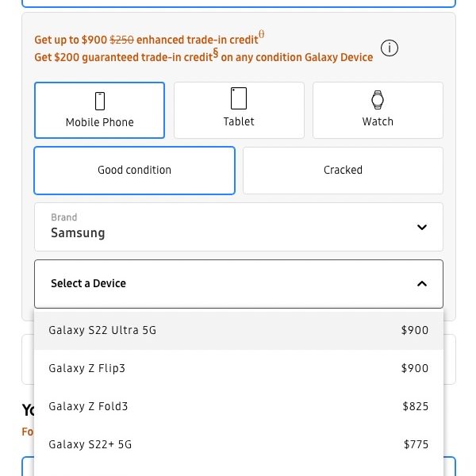Pick Galaxy S22+ 5G for $775

tap(90, 445)
